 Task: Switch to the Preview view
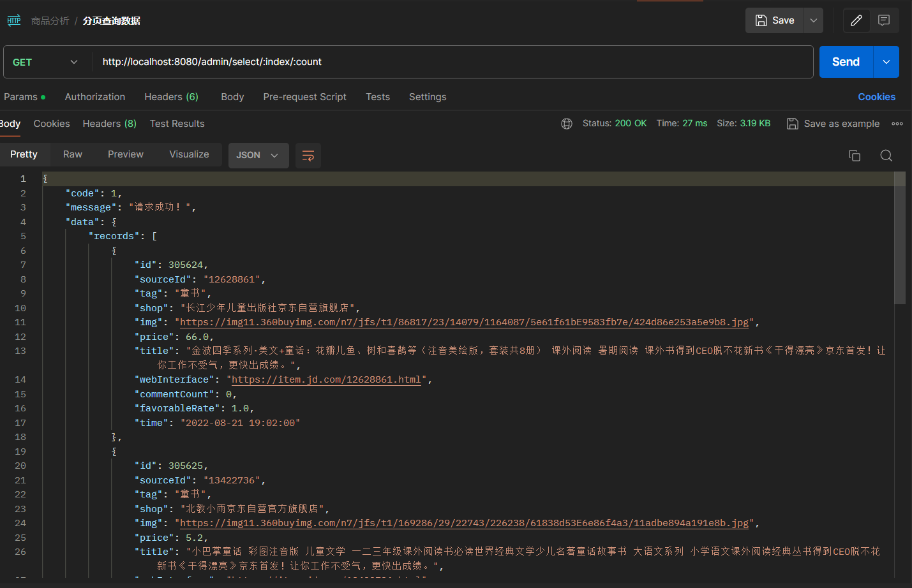click(x=126, y=154)
